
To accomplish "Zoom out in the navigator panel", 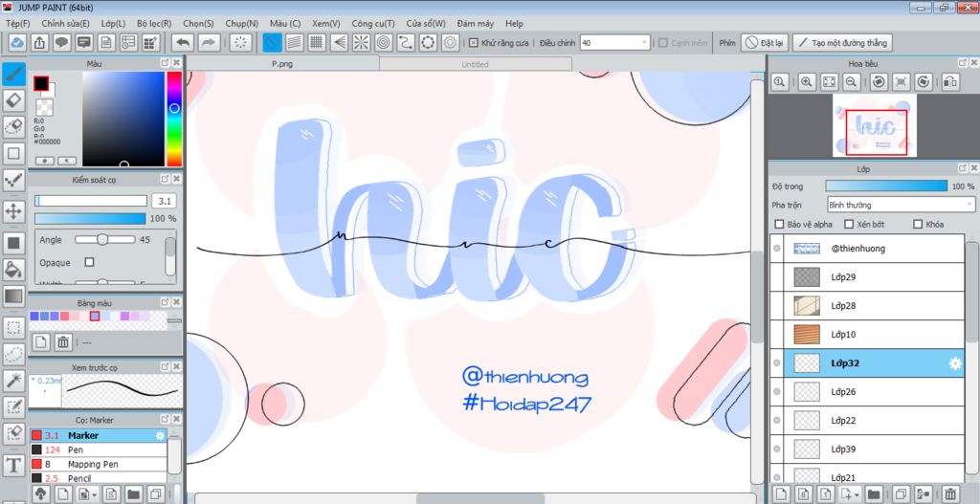I will pos(851,82).
